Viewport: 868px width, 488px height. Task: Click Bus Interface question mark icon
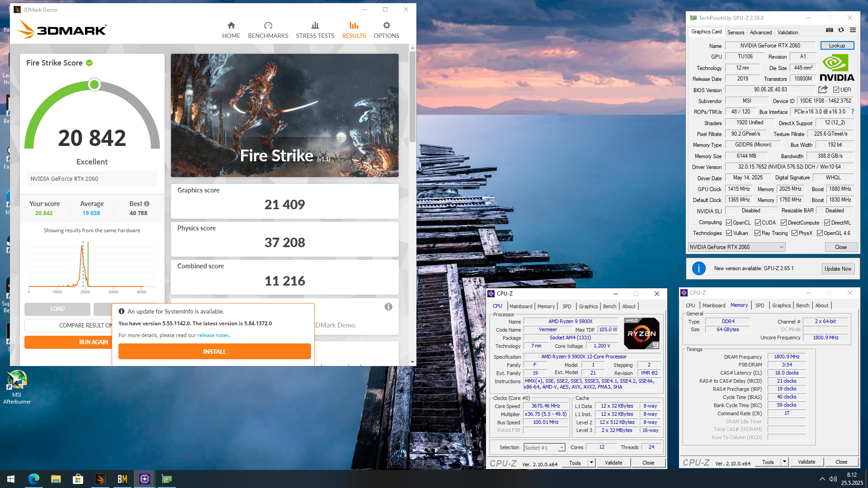pos(853,112)
